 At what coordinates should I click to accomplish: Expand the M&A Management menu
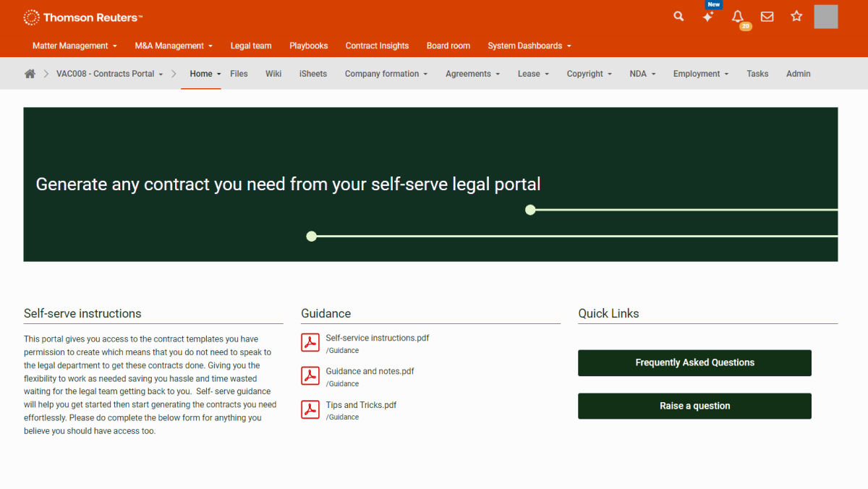[174, 46]
